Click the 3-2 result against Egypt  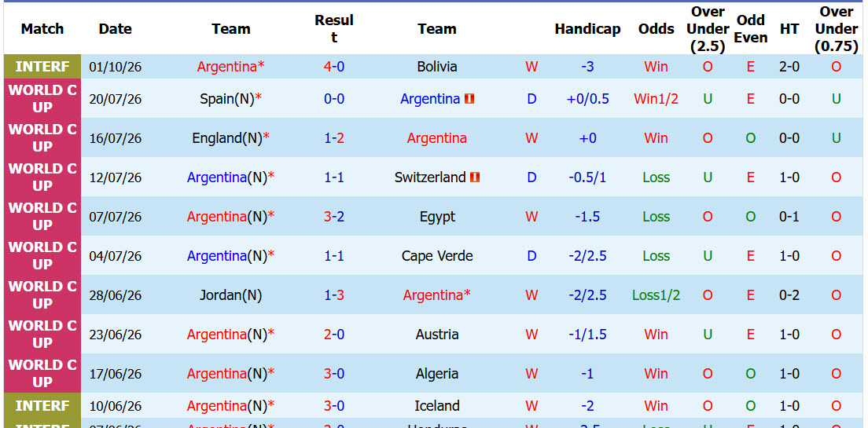coord(334,217)
